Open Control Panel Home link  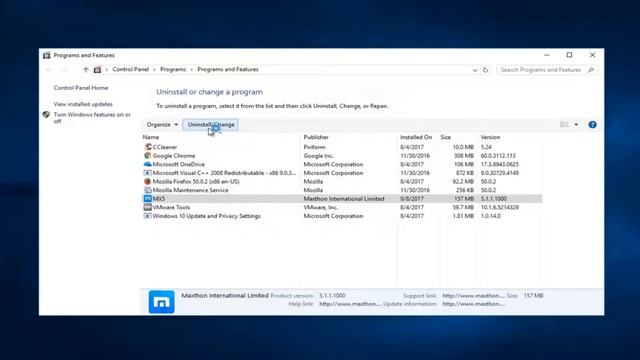(81, 88)
